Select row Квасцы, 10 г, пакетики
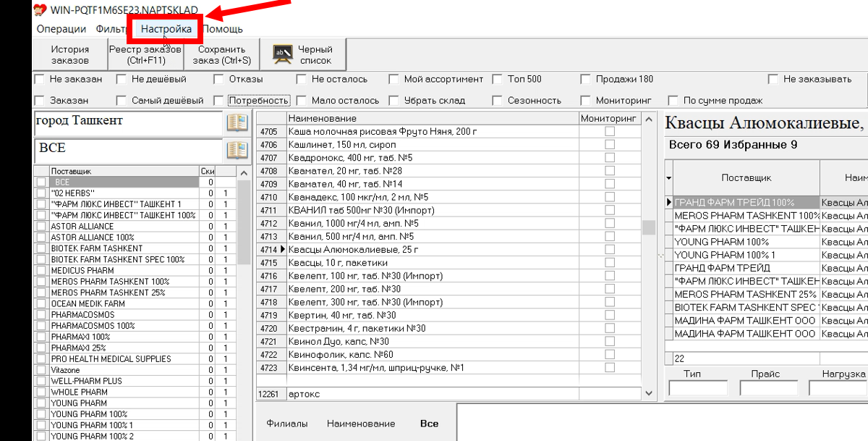 pos(433,263)
